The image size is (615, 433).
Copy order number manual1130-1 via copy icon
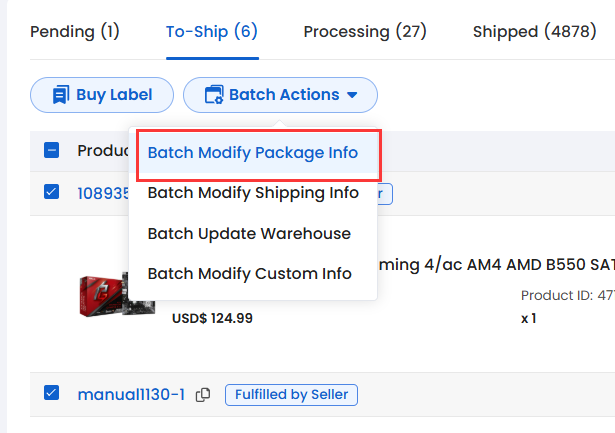pos(203,395)
